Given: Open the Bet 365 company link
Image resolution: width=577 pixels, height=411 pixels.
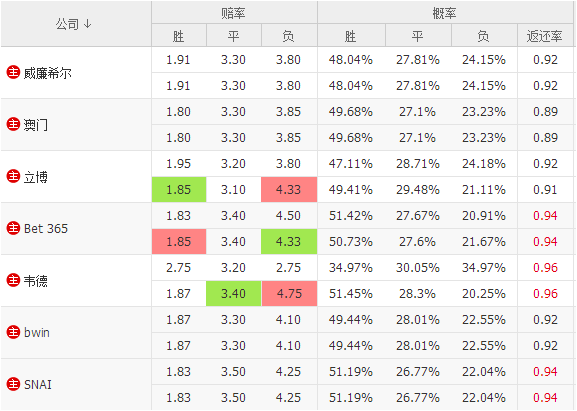Looking at the screenshot, I should tap(46, 228).
